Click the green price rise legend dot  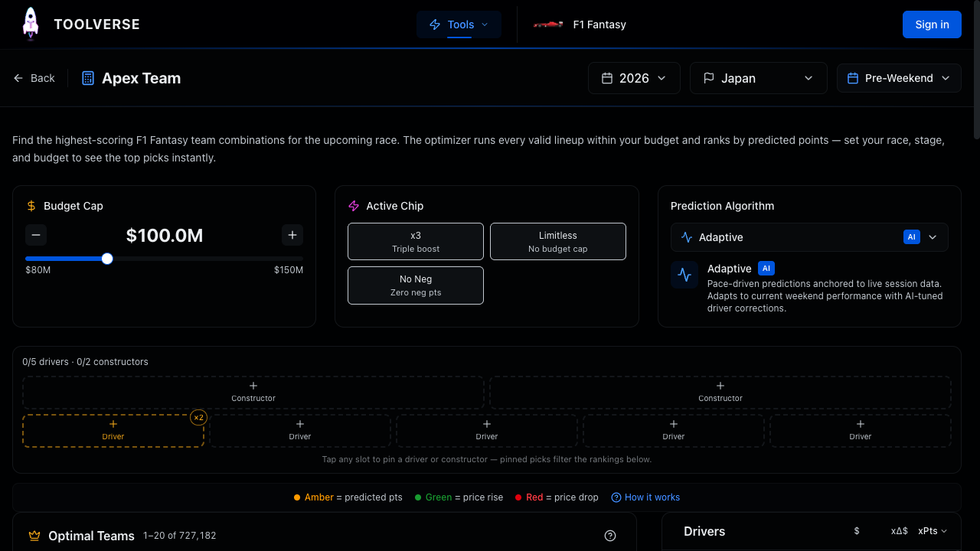tap(418, 497)
